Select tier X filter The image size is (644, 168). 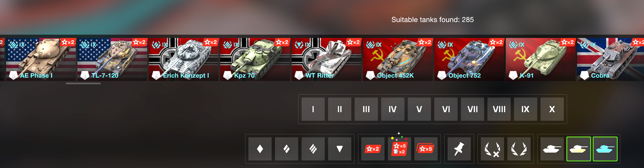552,109
